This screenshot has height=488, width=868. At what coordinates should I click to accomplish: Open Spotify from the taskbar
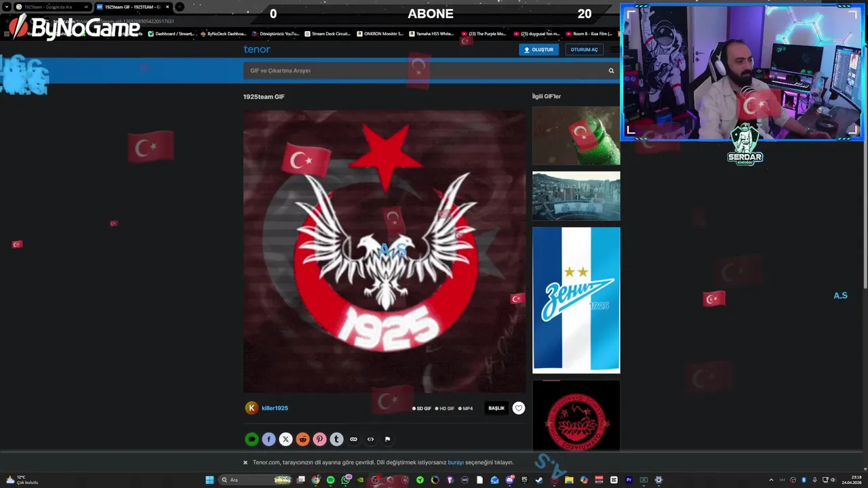click(x=331, y=480)
